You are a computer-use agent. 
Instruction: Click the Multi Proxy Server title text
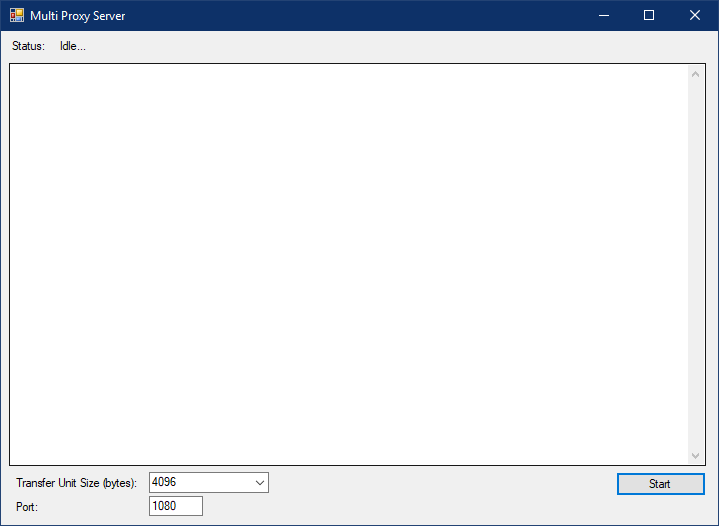point(78,16)
